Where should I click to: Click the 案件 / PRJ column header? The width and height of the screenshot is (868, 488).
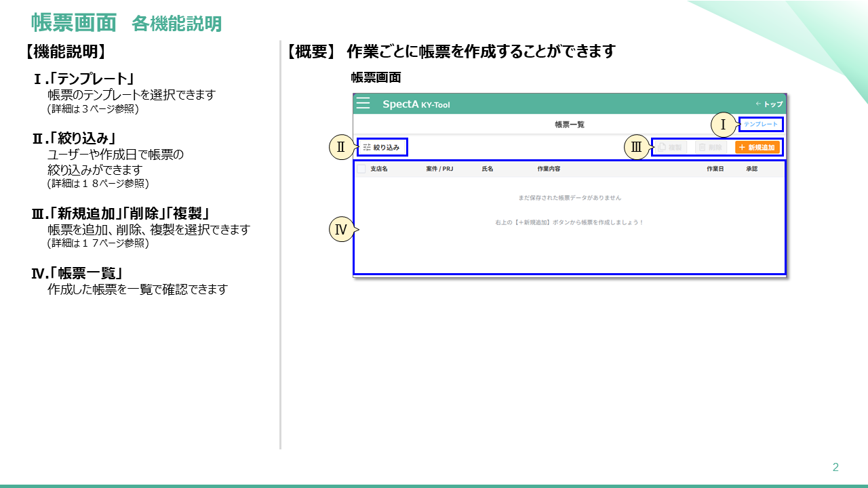click(439, 169)
